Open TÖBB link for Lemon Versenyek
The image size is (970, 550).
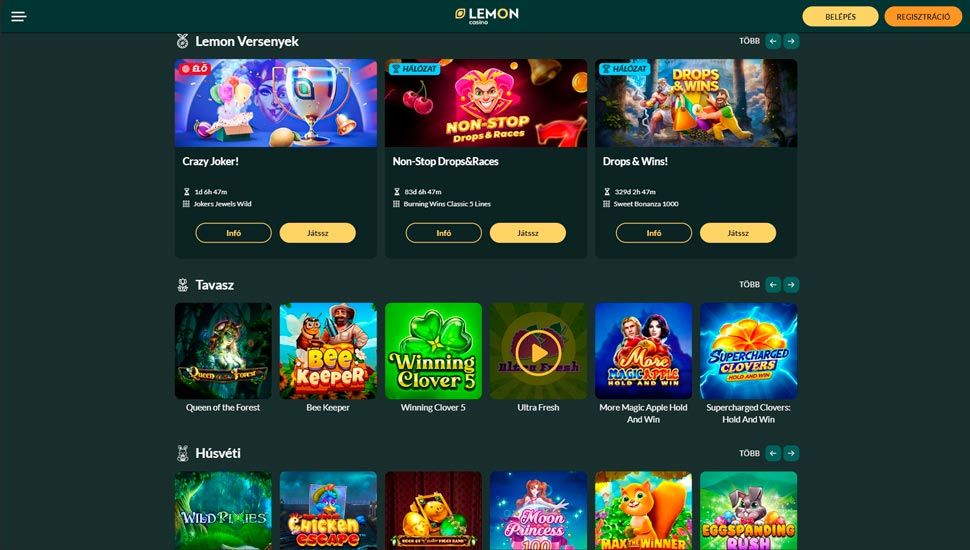749,41
